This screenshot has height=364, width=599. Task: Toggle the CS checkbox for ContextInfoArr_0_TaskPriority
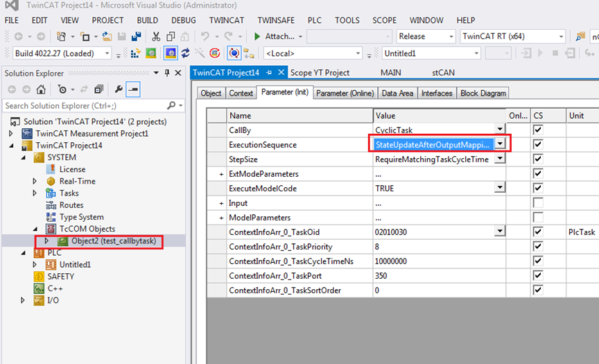[538, 246]
